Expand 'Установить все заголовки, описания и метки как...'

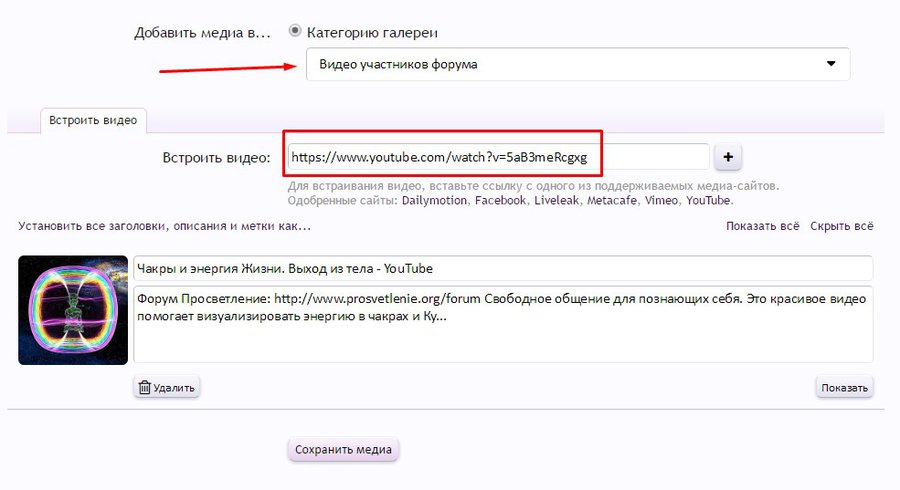tap(165, 227)
